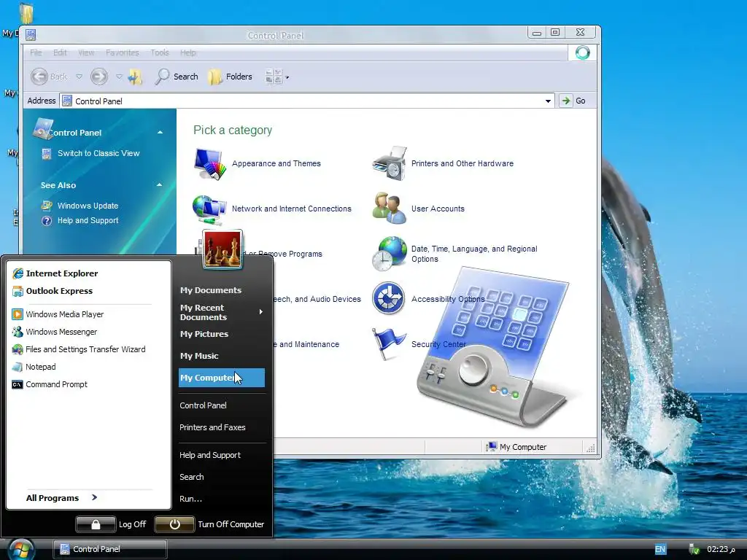
Task: Open Windows Update link in sidebar
Action: [88, 206]
